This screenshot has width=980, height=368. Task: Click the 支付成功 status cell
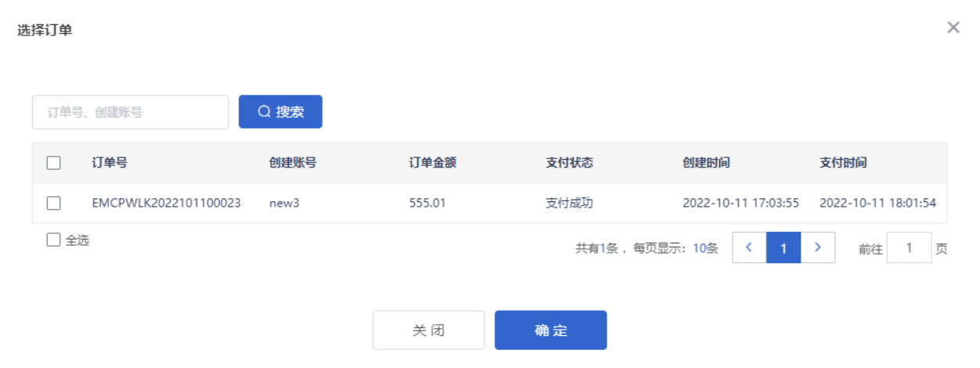569,203
